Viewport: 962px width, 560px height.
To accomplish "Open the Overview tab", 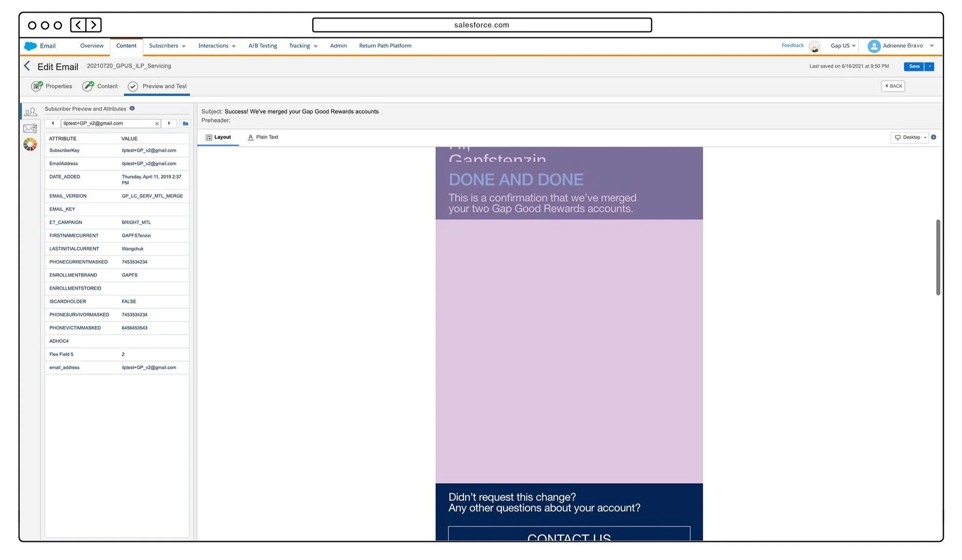I will (92, 46).
